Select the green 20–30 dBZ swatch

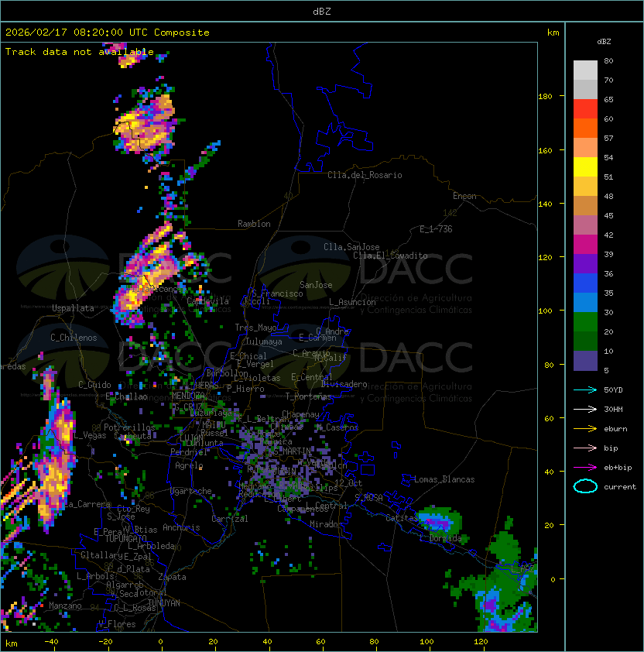[x=585, y=322]
